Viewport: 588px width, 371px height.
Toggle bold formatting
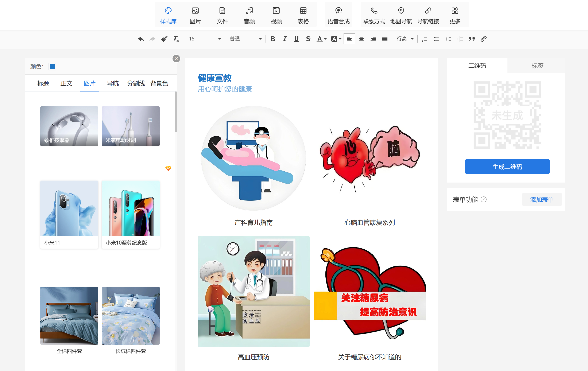tap(273, 39)
